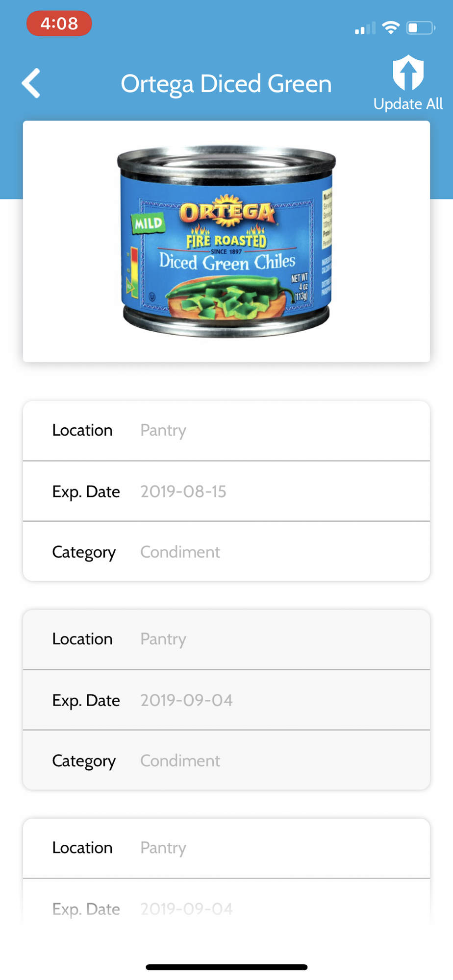Tap the cellular signal bars icon
453x980 pixels.
365,28
